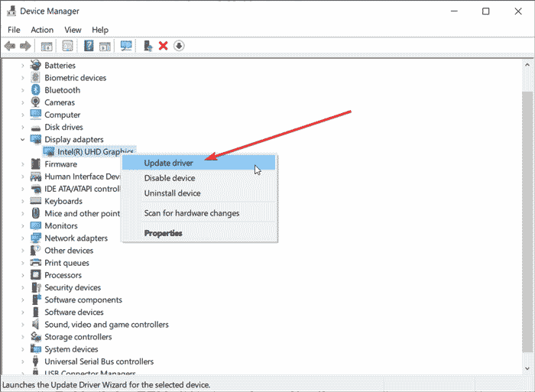Click the Properties toolbar icon
Image resolution: width=535 pixels, height=392 pixels.
pos(67,46)
